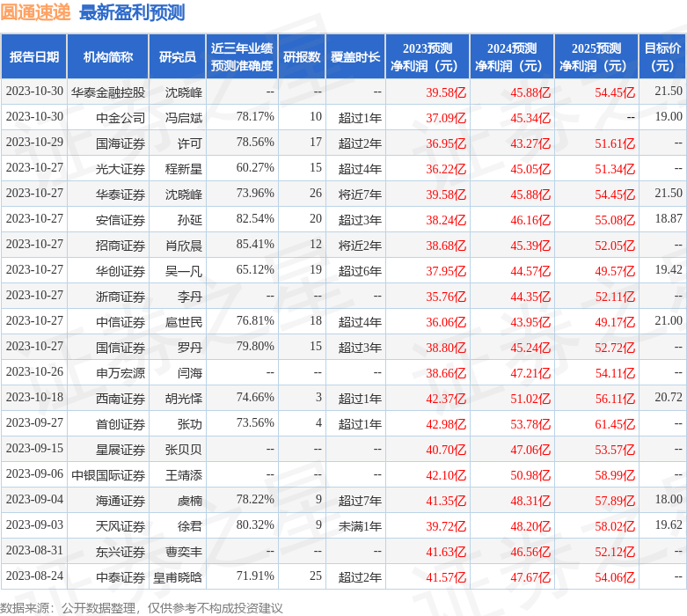
Task: Click accuracy value 85.41%
Action: pos(255,244)
